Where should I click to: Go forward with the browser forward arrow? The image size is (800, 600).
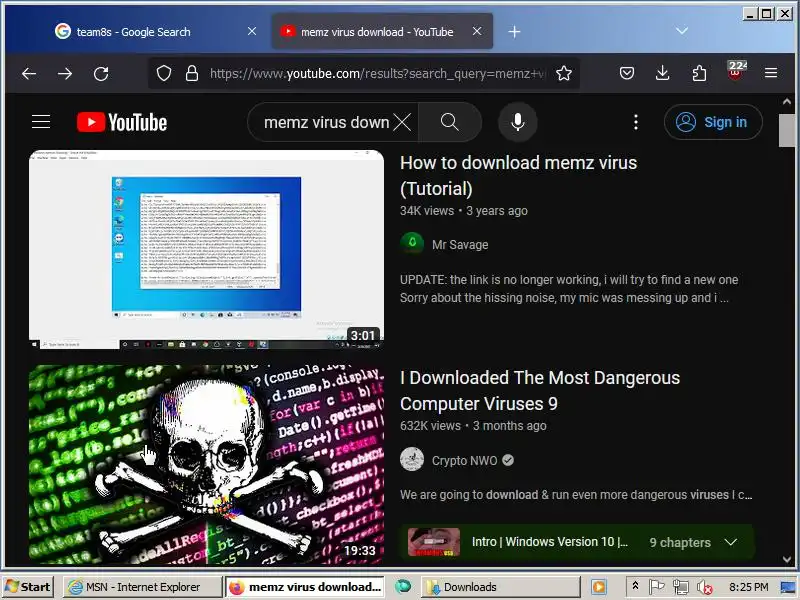click(65, 74)
